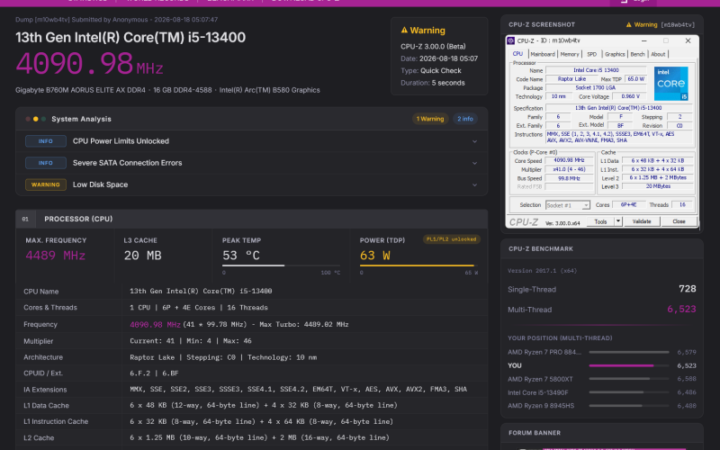Screen dimensions: 720x450
Task: Click the Type: Quick Check text
Action: [431, 71]
